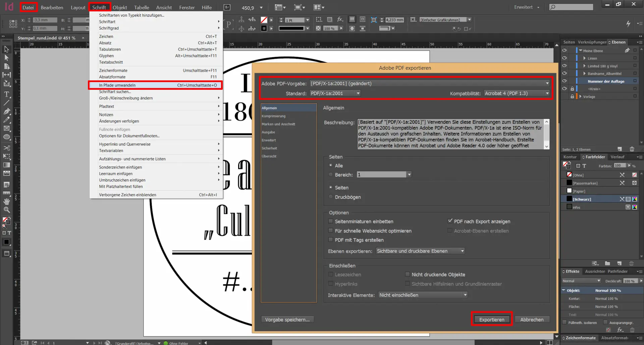Enable Seitenminiaturen einbetten checkbox
The width and height of the screenshot is (644, 345).
tap(331, 221)
